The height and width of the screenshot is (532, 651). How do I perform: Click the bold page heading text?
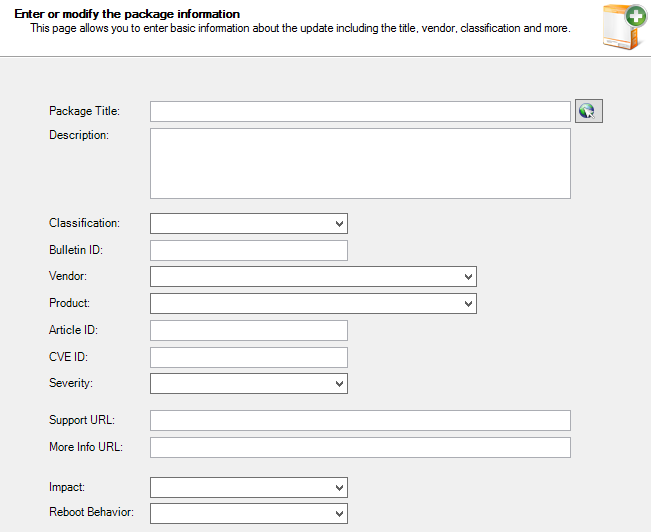point(127,14)
